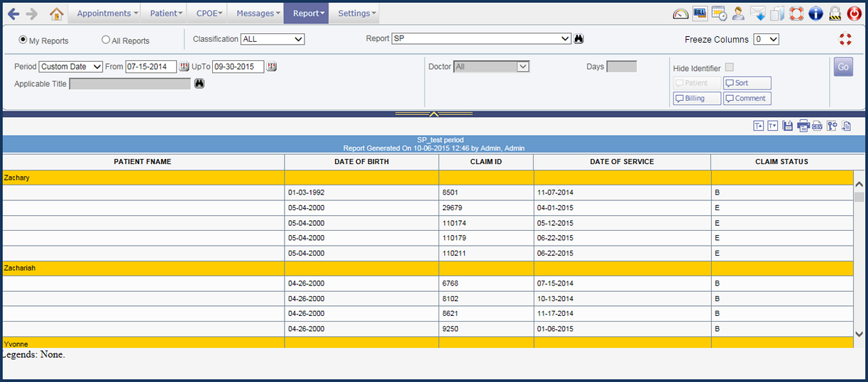The width and height of the screenshot is (868, 382).
Task: Click the disabled Patient button
Action: pos(697,83)
